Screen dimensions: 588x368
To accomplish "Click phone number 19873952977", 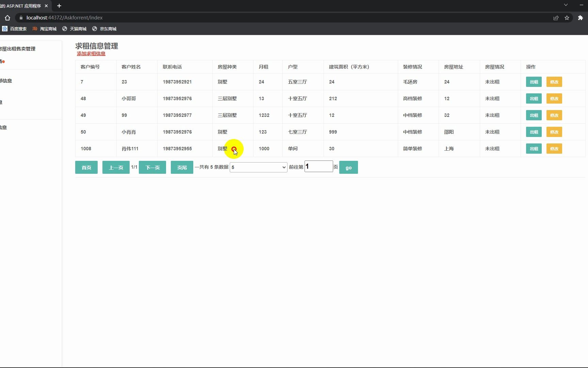I will click(177, 115).
